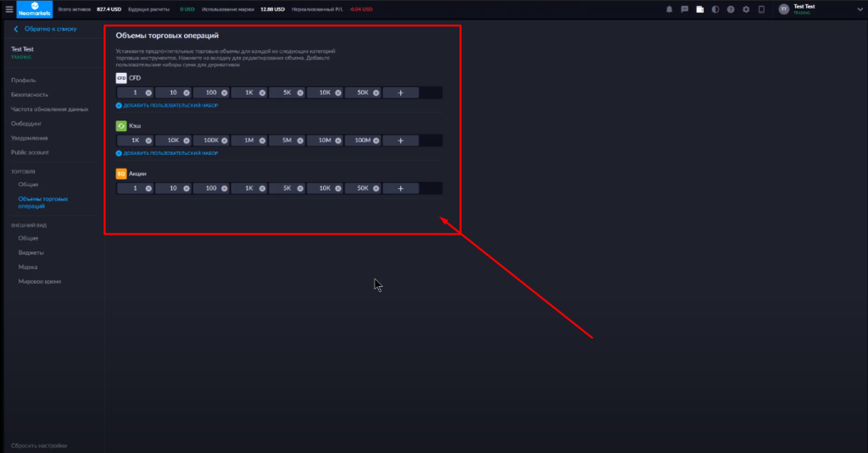Remove the CFD volume 10 chip
The width and height of the screenshot is (868, 453).
pyautogui.click(x=186, y=93)
